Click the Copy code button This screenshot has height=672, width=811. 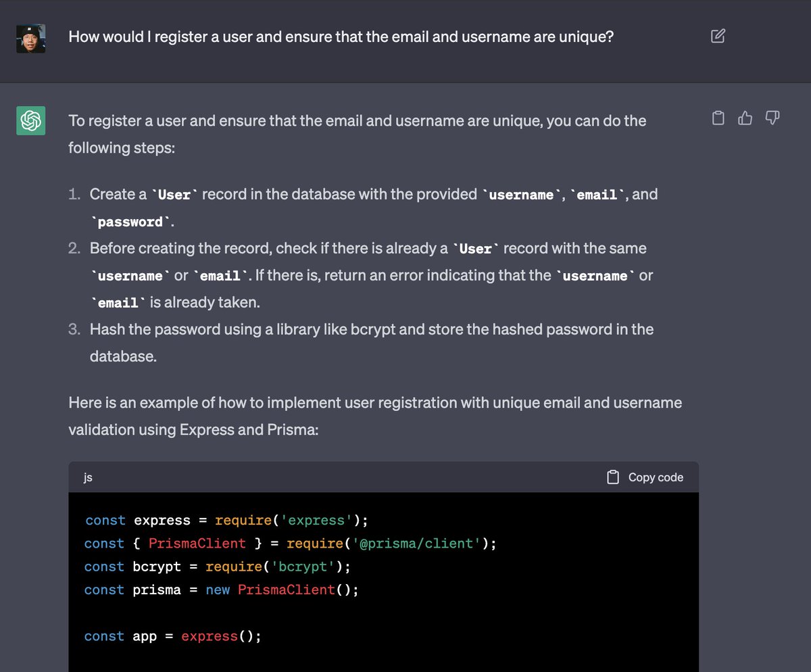click(645, 477)
